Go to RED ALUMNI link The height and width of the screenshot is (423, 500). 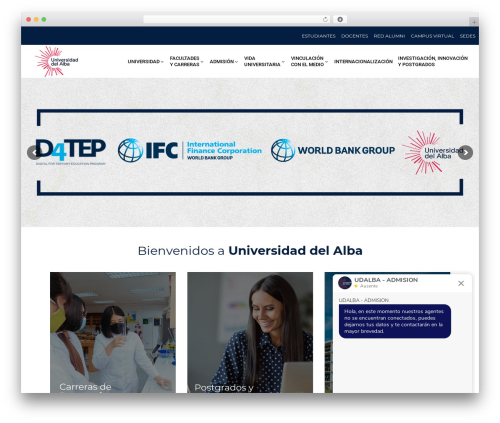389,36
